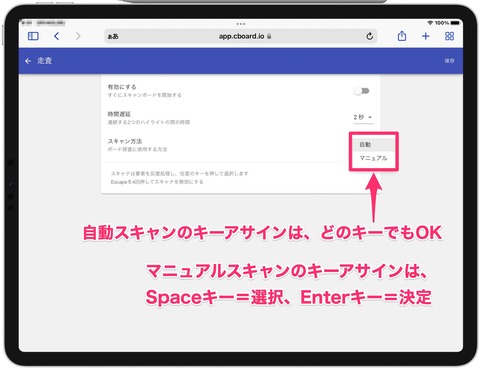
Task: Toggle the Safari sidebar icon
Action: [x=33, y=36]
